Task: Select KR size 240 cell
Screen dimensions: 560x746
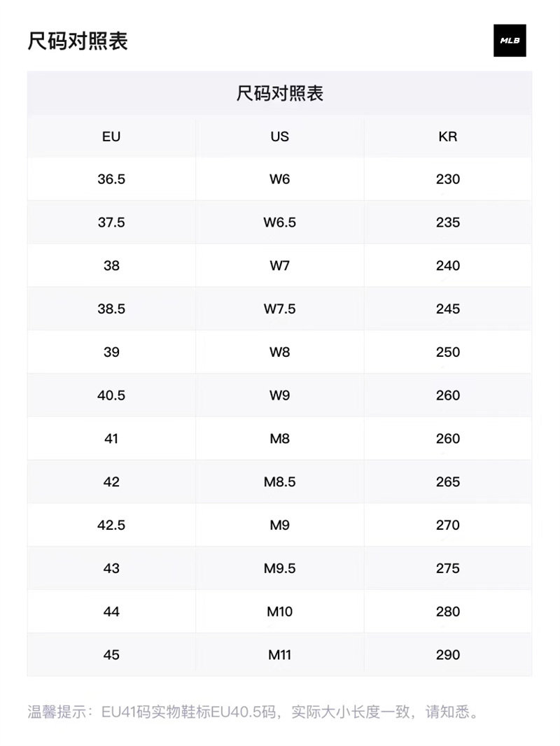Action: point(448,266)
